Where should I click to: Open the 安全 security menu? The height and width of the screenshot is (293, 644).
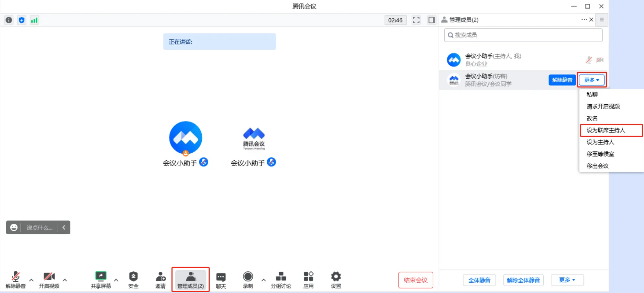(133, 280)
